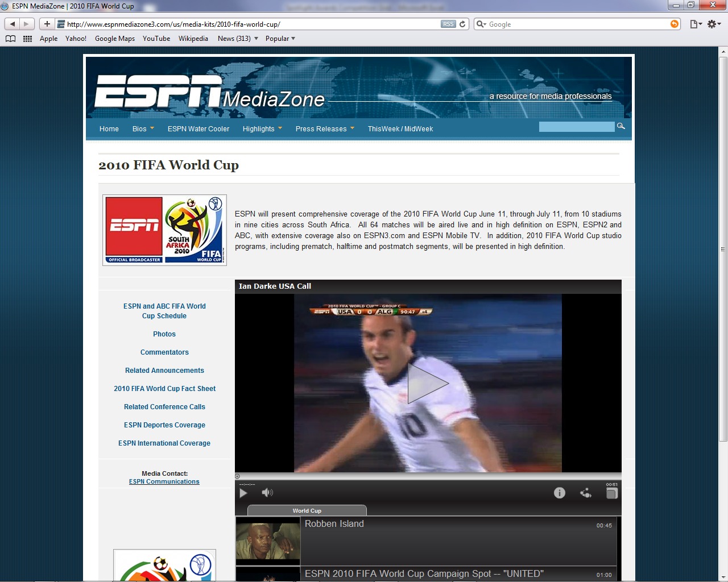The width and height of the screenshot is (728, 582).
Task: Click the site search magnifier icon
Action: (x=621, y=126)
